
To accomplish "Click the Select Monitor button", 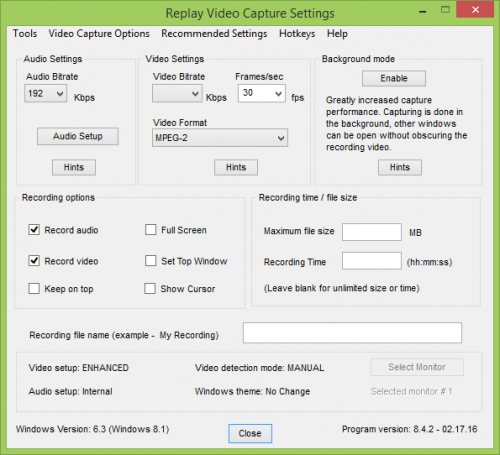I will (417, 367).
